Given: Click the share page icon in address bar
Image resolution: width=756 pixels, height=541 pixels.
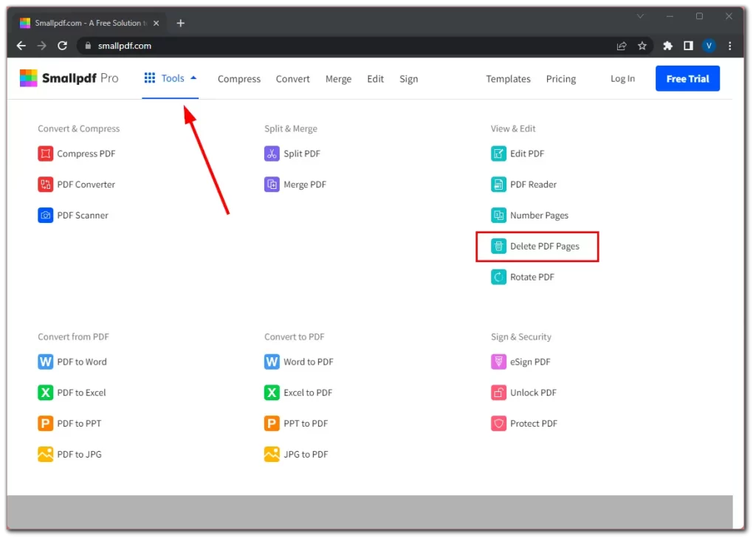Looking at the screenshot, I should click(621, 46).
